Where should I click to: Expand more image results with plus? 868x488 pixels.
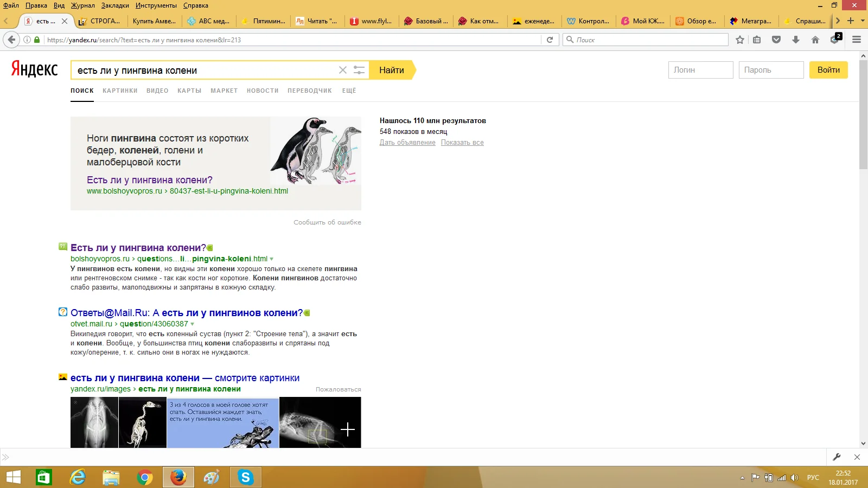point(348,429)
